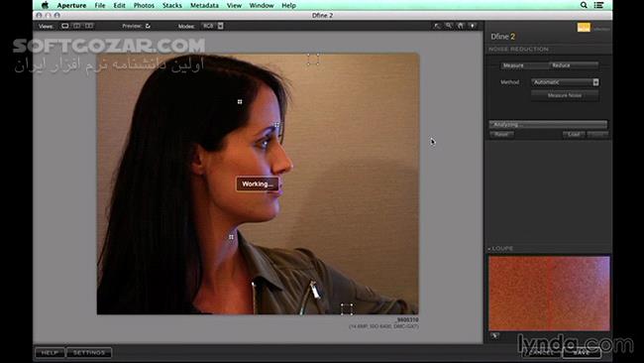Screen dimensions: 644x363
Task: Switch to the Reduce tab
Action: click(x=574, y=65)
